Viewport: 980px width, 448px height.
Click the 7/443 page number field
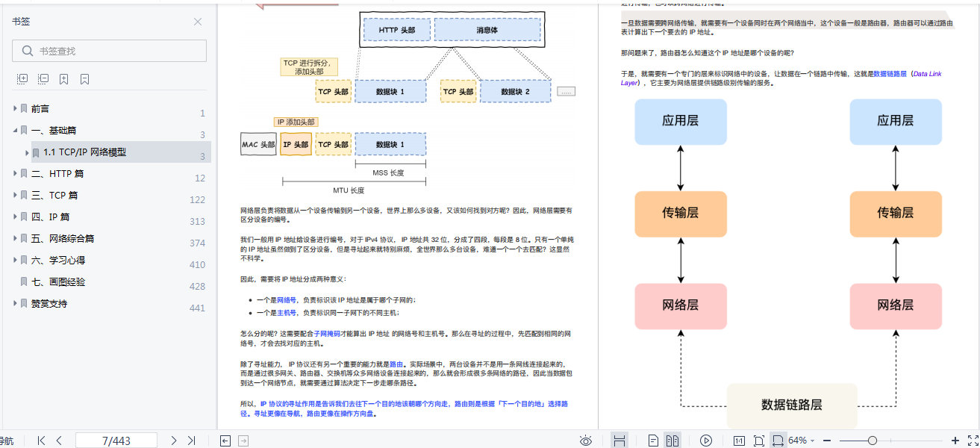116,441
